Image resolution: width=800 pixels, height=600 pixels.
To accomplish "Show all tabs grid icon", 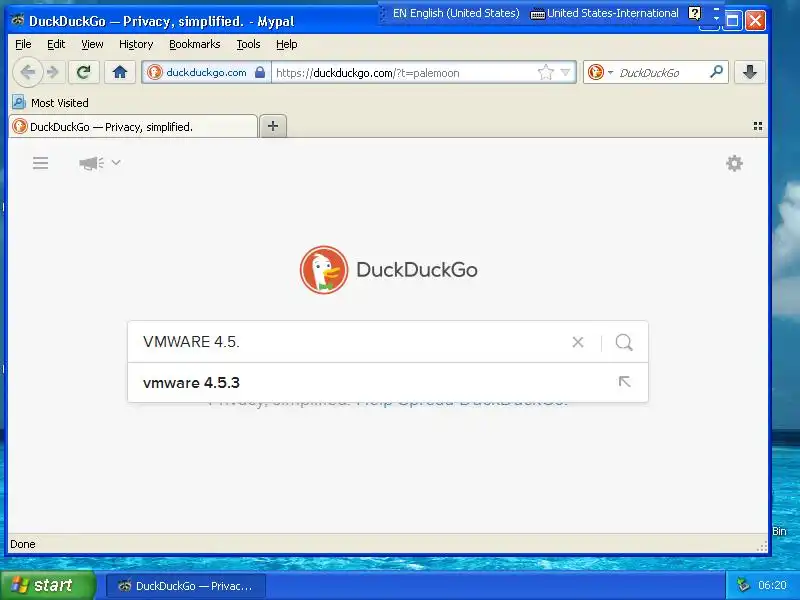I will tap(758, 126).
